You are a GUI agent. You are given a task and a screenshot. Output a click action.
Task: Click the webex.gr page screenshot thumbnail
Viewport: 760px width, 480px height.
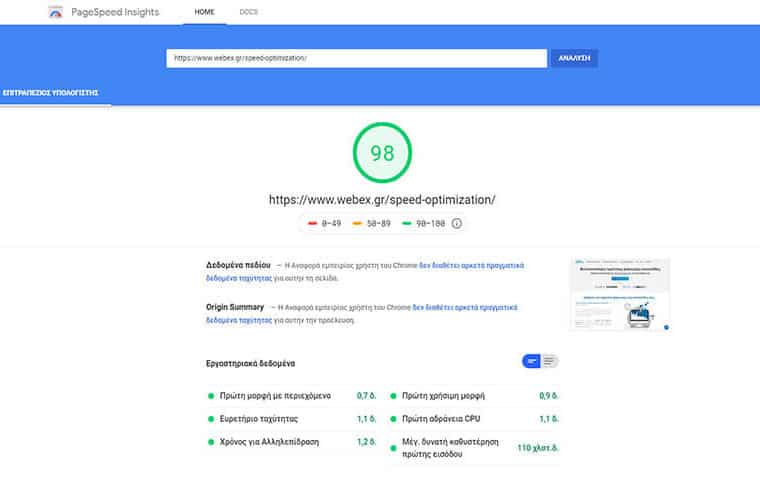pyautogui.click(x=620, y=294)
